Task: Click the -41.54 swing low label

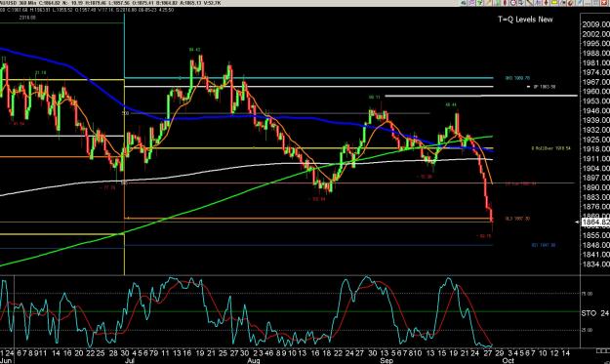Action: click(x=17, y=124)
